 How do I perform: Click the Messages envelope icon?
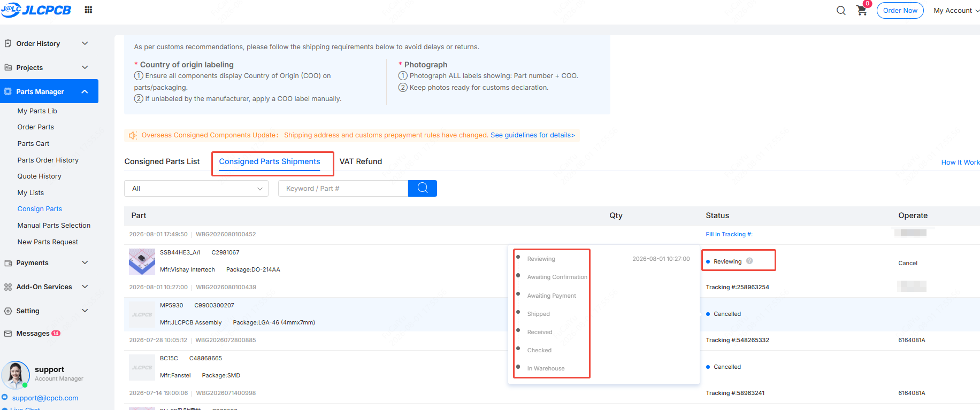pos(8,334)
